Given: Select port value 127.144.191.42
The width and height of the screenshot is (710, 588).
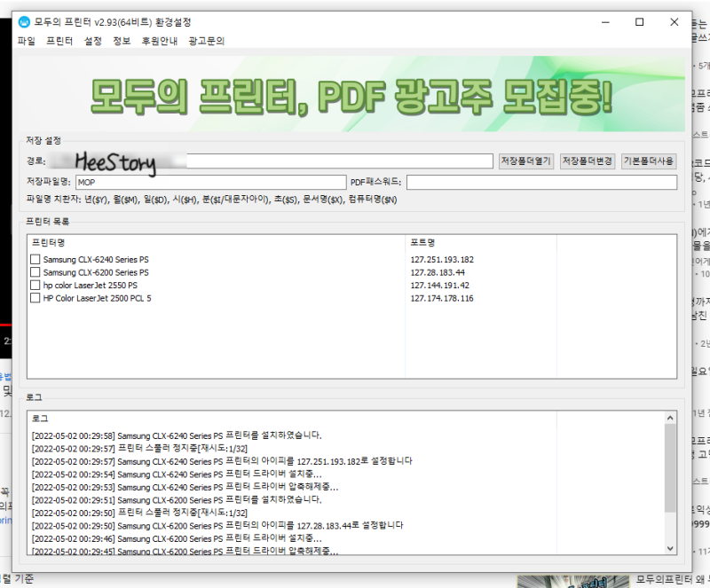Looking at the screenshot, I should pos(439,286).
